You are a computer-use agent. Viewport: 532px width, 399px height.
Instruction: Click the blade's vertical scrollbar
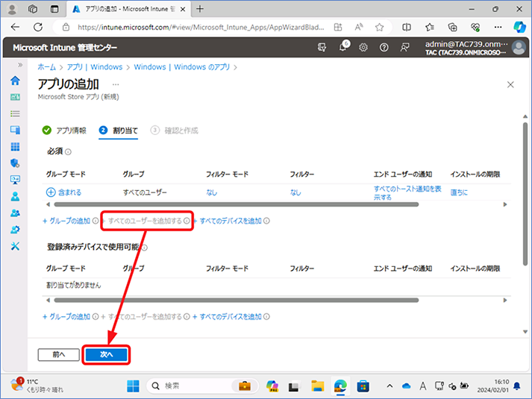[x=525, y=194]
